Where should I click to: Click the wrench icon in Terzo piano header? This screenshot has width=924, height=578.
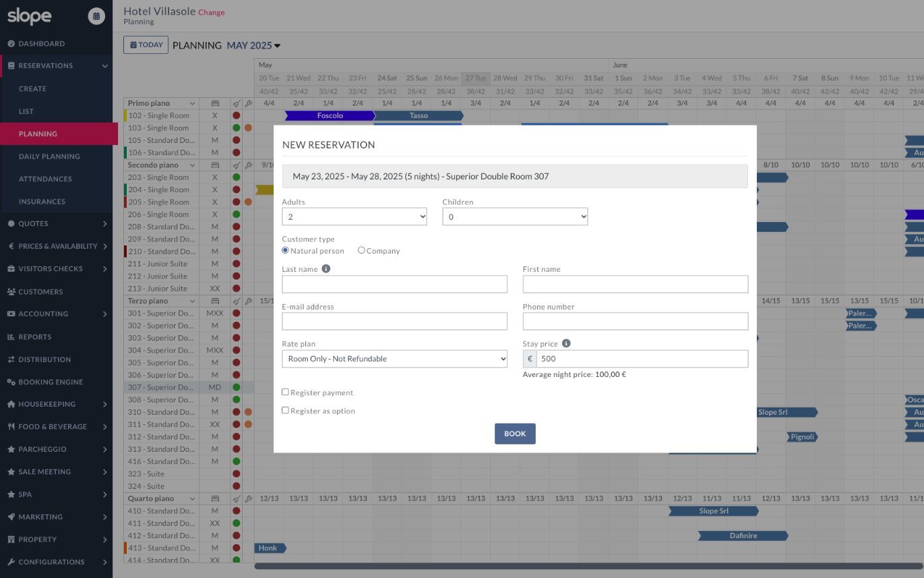pos(248,301)
